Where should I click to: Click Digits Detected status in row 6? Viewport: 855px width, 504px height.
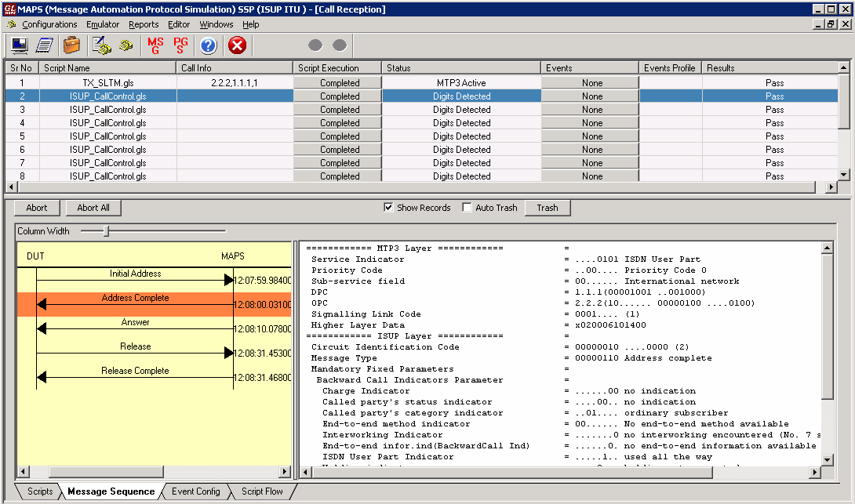pyautogui.click(x=461, y=149)
